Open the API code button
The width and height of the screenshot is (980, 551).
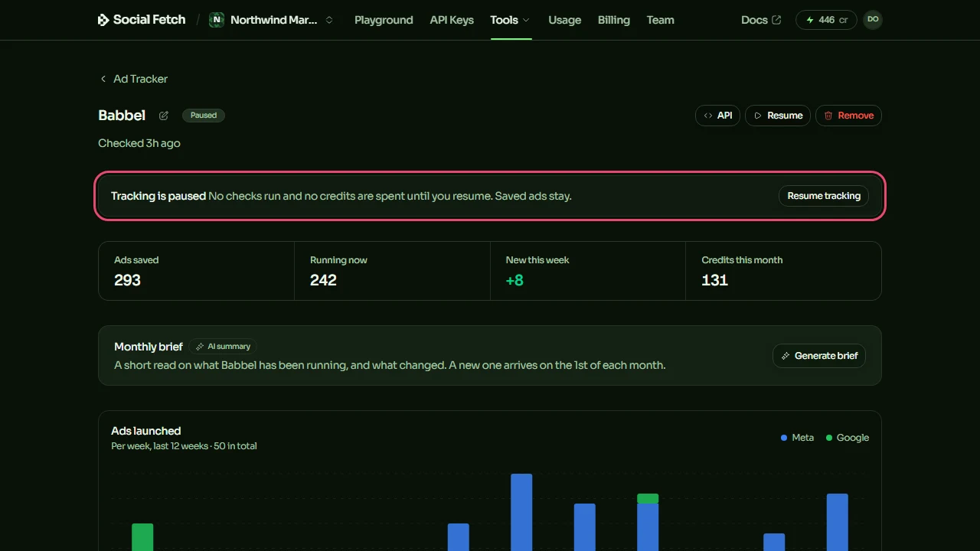[717, 116]
